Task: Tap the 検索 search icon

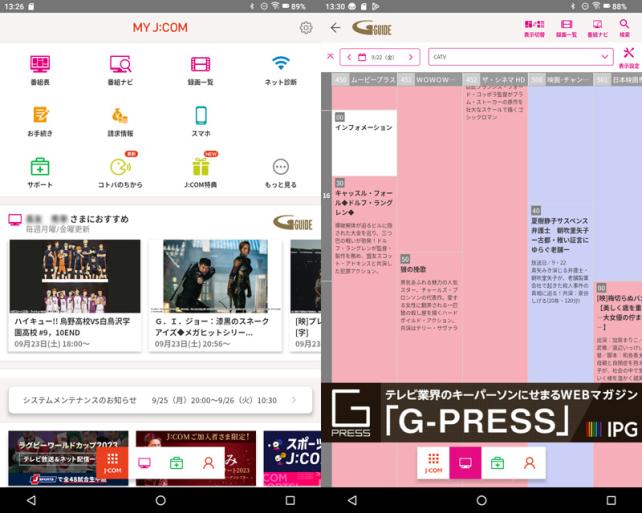Action: click(624, 28)
